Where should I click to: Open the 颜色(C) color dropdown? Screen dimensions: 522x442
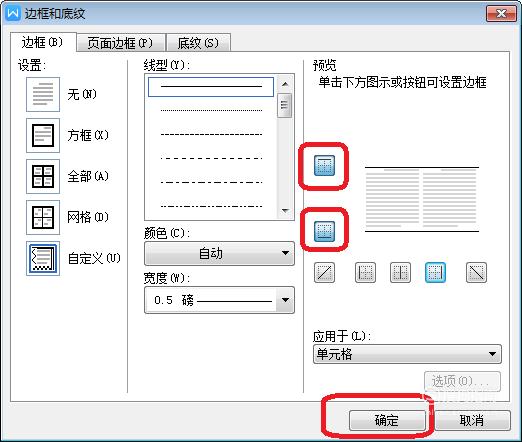coord(219,253)
